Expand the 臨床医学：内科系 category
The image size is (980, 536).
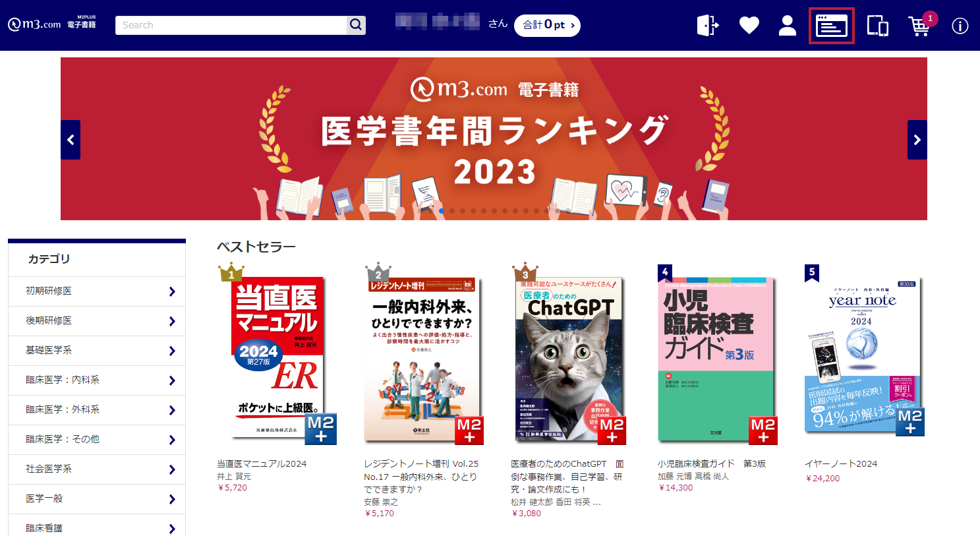(x=97, y=380)
